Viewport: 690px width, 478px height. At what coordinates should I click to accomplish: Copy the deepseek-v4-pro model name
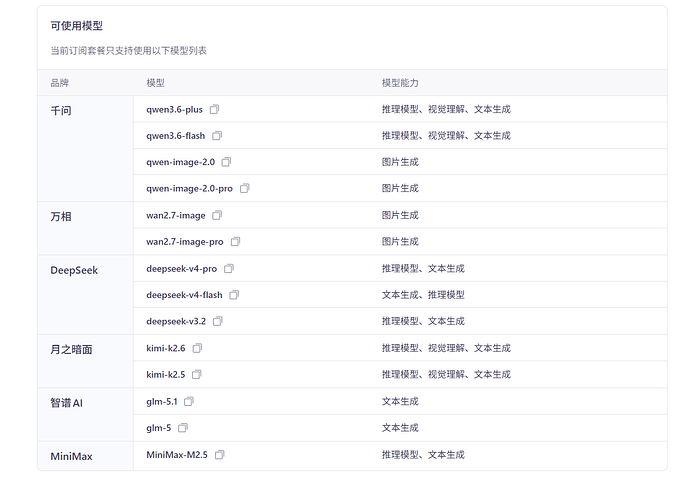[229, 268]
